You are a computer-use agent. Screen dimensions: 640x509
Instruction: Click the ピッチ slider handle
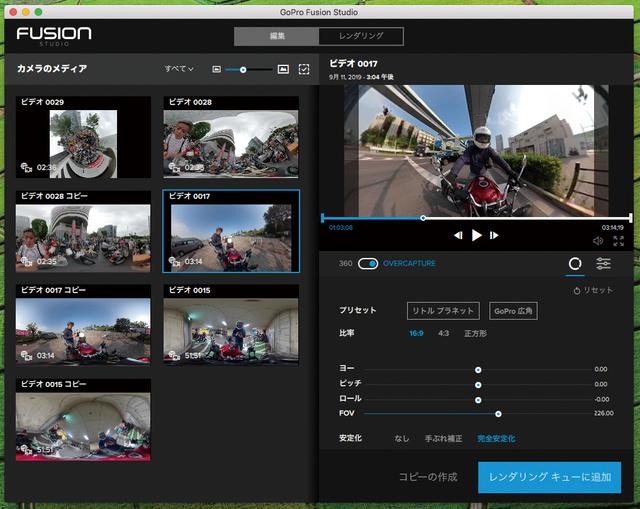[x=478, y=385]
